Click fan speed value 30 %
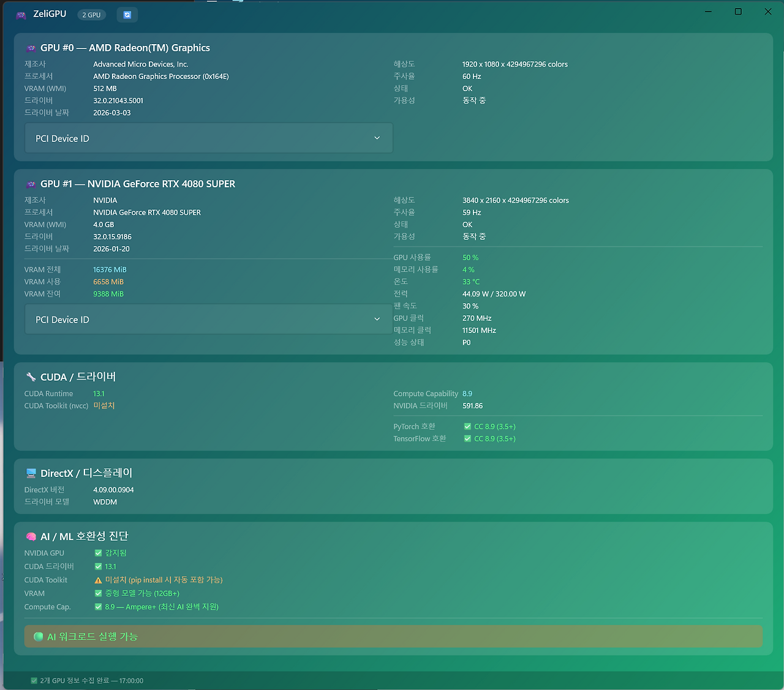This screenshot has height=690, width=784. [x=470, y=306]
